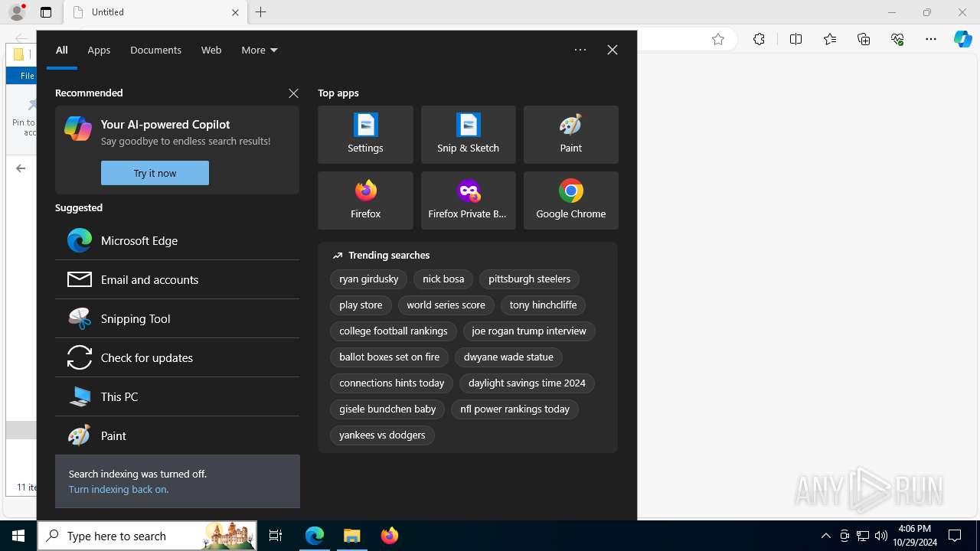Switch to the Documents search tab
The height and width of the screenshot is (551, 980).
tap(155, 50)
